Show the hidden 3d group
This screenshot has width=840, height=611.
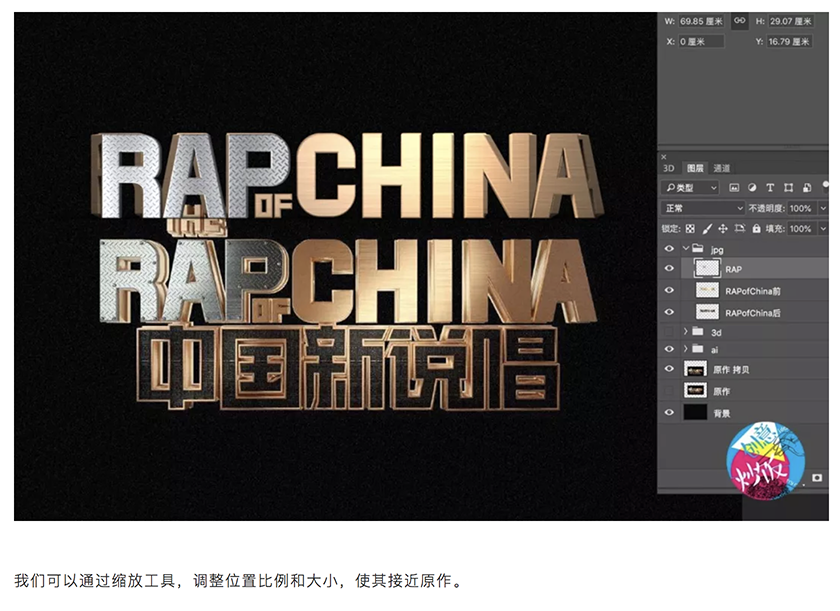[669, 332]
